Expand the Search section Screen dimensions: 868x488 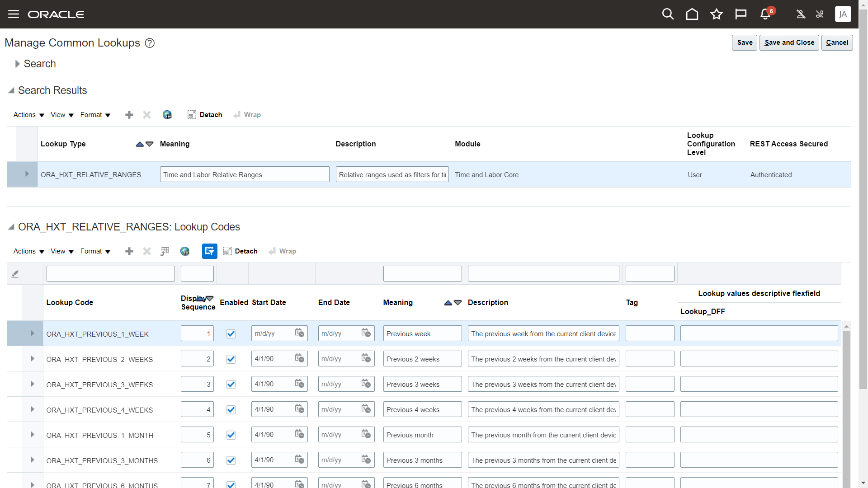pos(17,64)
